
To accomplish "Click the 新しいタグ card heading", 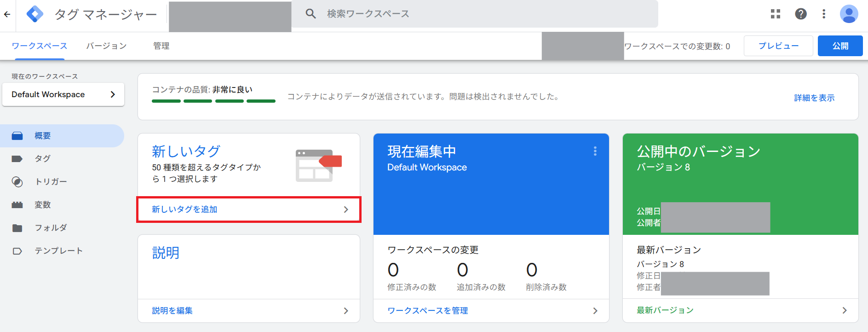I will pos(186,151).
